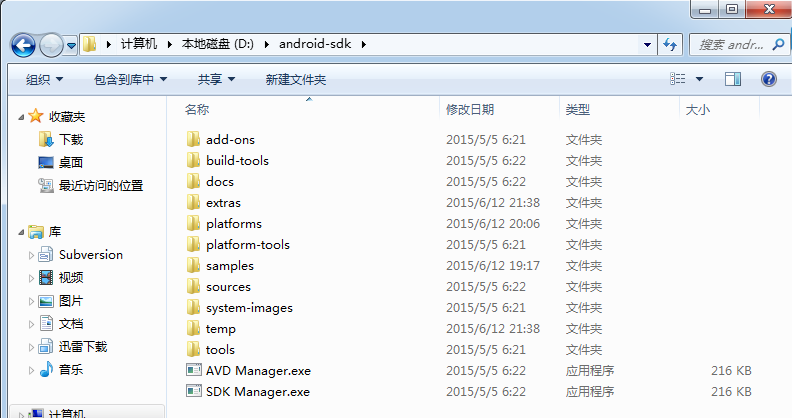Select the platform-tools folder icon
This screenshot has width=792, height=418.
193,244
